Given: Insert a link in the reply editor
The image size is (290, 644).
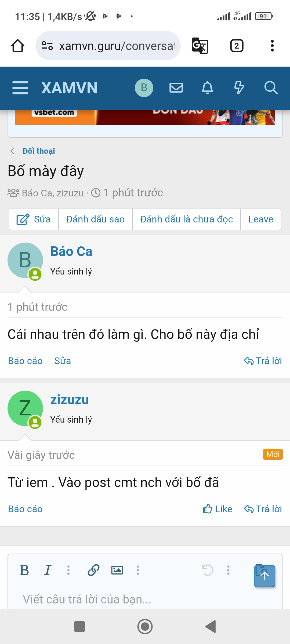Looking at the screenshot, I should tap(93, 570).
